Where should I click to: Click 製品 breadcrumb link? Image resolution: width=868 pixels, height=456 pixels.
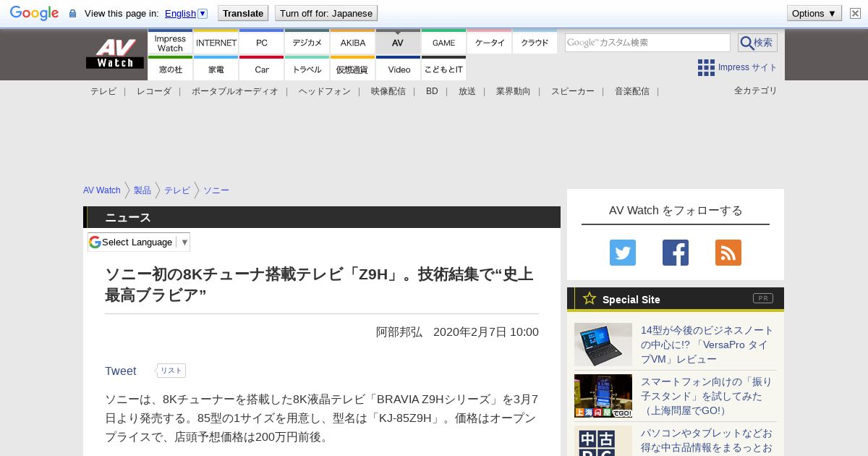142,190
